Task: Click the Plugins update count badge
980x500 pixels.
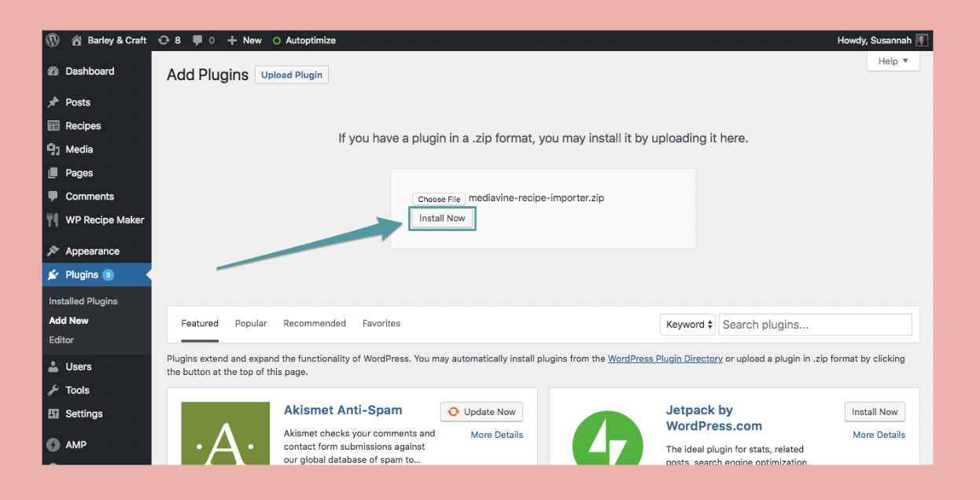Action: [x=109, y=275]
